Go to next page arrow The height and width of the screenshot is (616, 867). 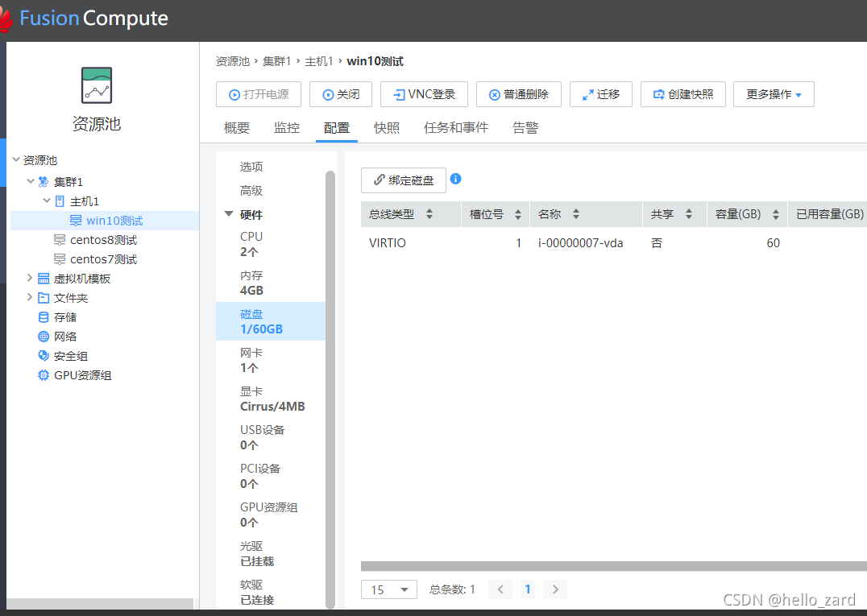pyautogui.click(x=555, y=589)
